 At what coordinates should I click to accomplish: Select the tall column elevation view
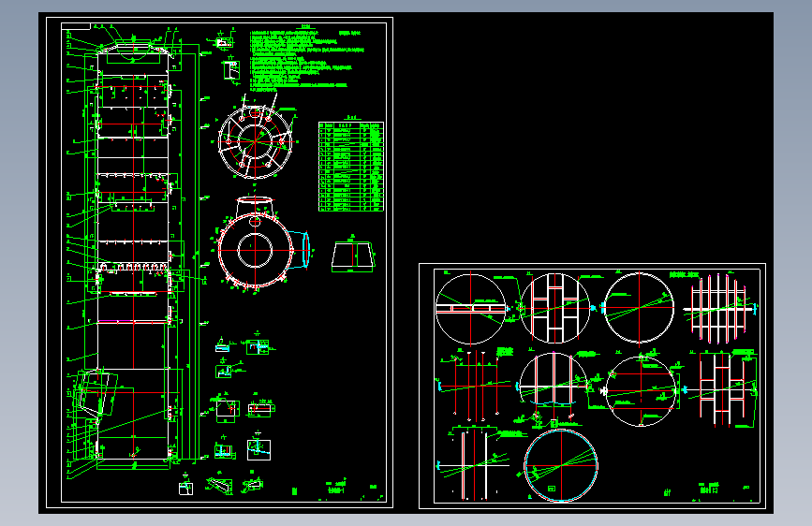tap(134, 254)
